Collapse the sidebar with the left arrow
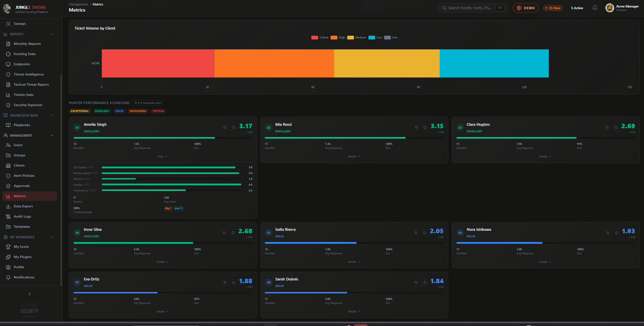 [x=30, y=294]
